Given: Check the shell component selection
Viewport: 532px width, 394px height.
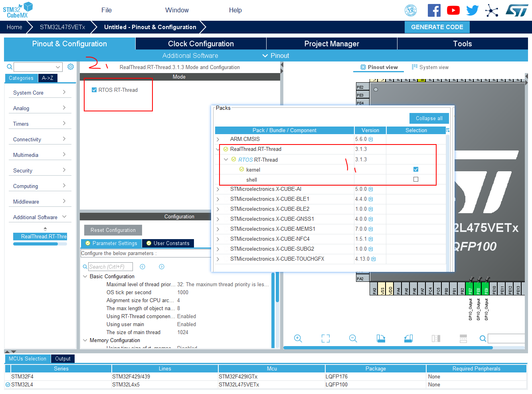Looking at the screenshot, I should click(x=416, y=179).
